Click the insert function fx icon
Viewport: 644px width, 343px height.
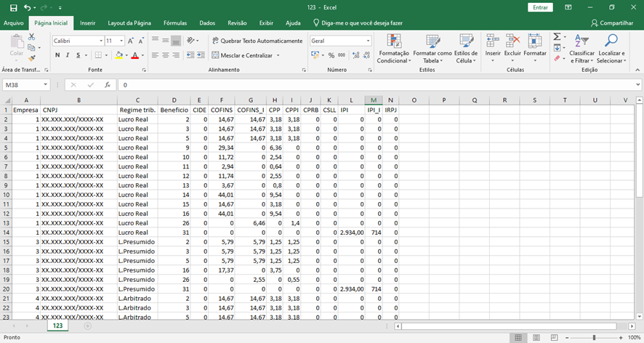tap(107, 85)
